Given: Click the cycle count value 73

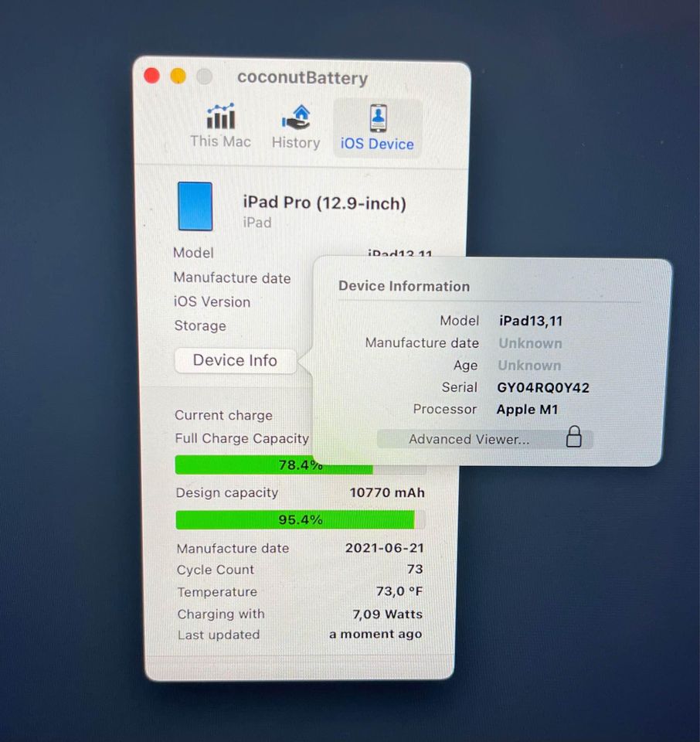Looking at the screenshot, I should [415, 570].
